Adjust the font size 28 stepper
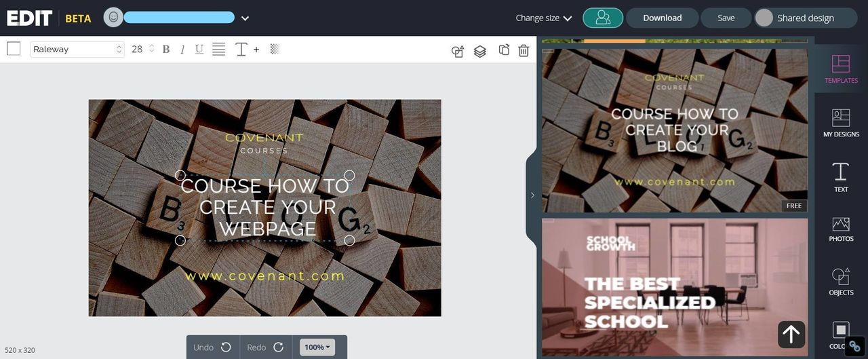The width and height of the screenshot is (868, 359). [x=151, y=49]
